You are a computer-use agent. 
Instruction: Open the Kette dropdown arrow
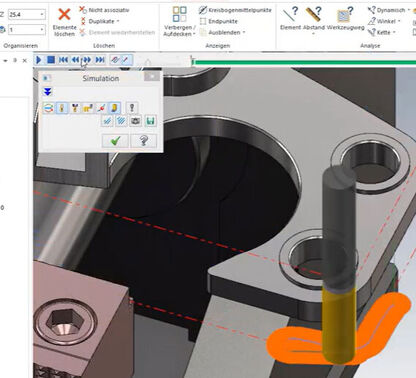pyautogui.click(x=394, y=32)
